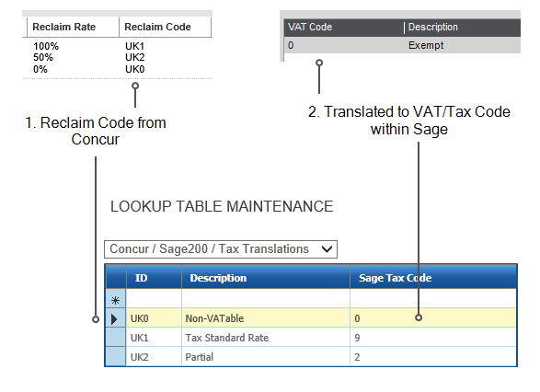The width and height of the screenshot is (540, 392).
Task: Click the empty new row ID cell
Action: 154,298
